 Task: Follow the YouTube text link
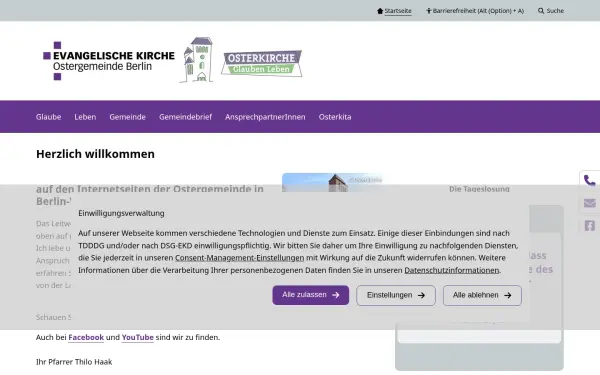click(138, 338)
